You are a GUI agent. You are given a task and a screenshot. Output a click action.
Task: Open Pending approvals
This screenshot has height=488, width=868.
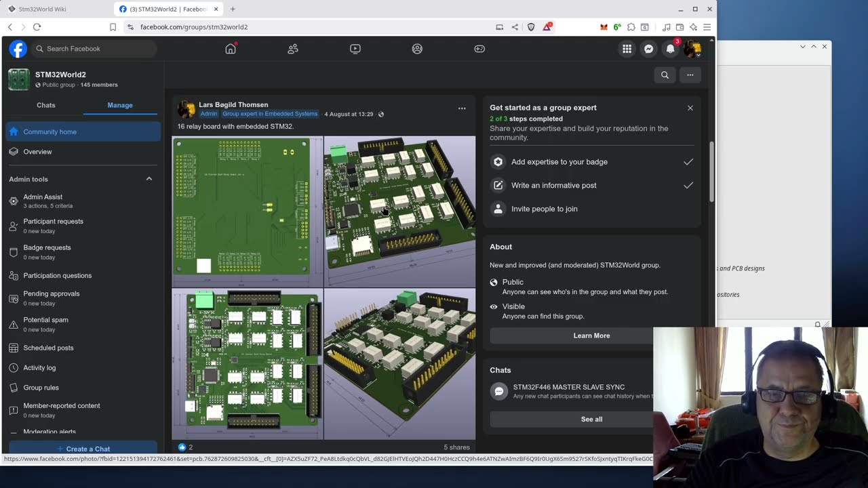click(x=83, y=298)
